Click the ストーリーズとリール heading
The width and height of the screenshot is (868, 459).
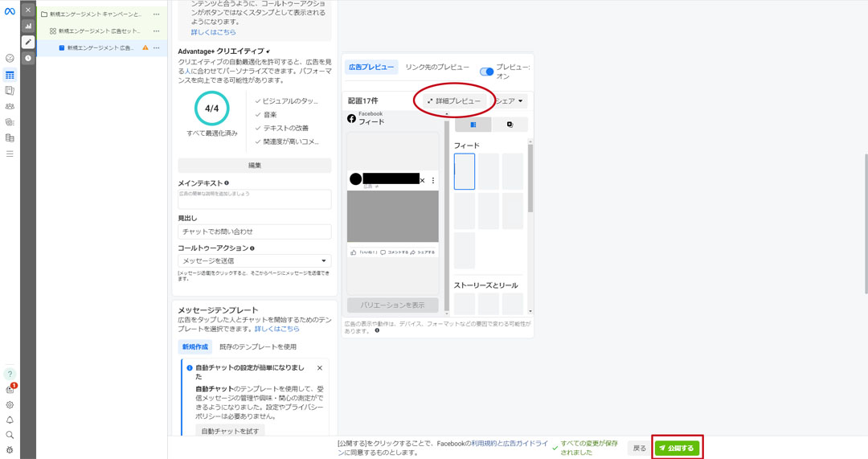[x=486, y=285]
